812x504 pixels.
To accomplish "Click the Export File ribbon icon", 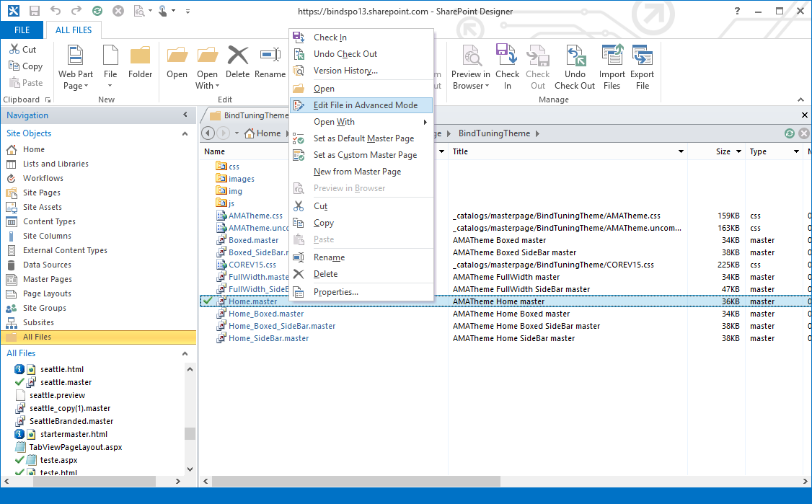I will [643, 56].
